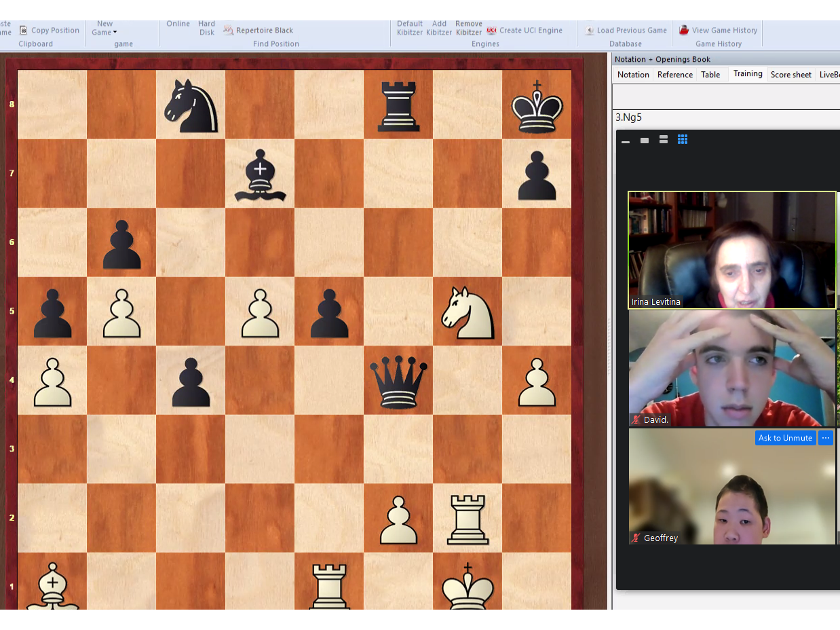This screenshot has width=840, height=630.
Task: Click Create UCI Engine icon
Action: pos(492,31)
